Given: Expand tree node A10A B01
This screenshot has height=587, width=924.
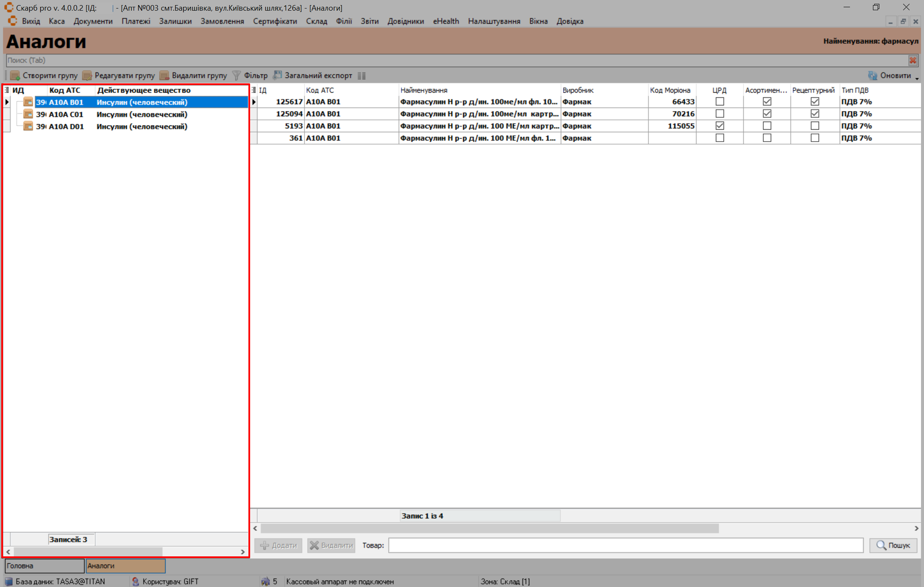Looking at the screenshot, I should click(x=7, y=102).
